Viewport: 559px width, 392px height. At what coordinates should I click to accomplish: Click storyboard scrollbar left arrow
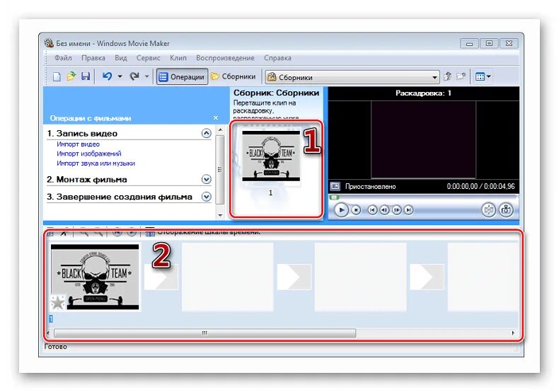point(49,333)
